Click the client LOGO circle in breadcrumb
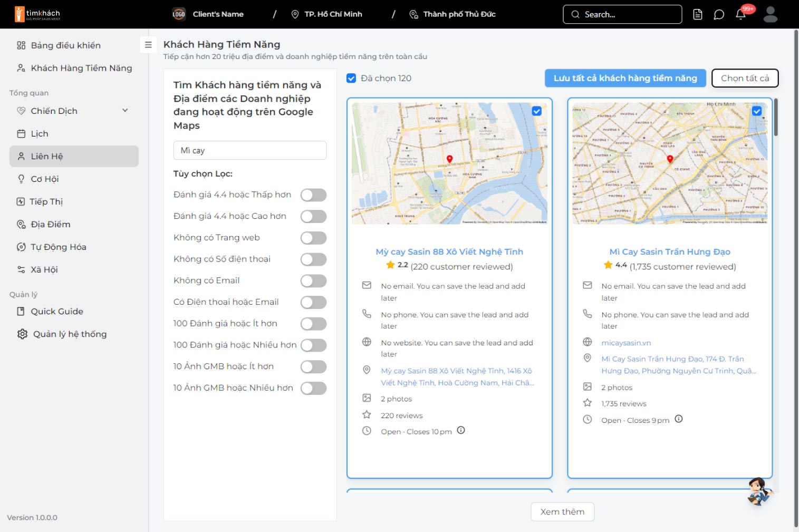Screen dimensions: 799x532 tap(179, 14)
